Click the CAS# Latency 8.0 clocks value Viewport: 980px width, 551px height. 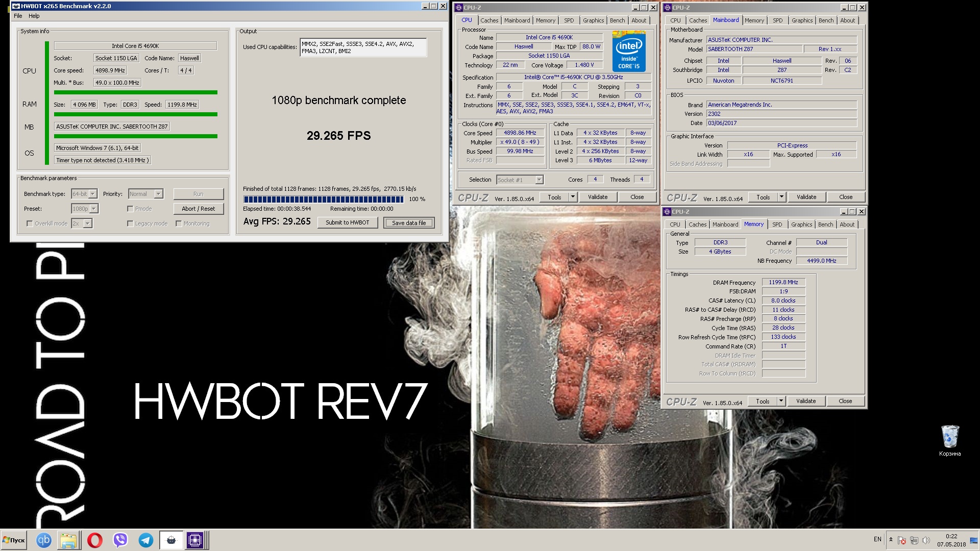[783, 300]
